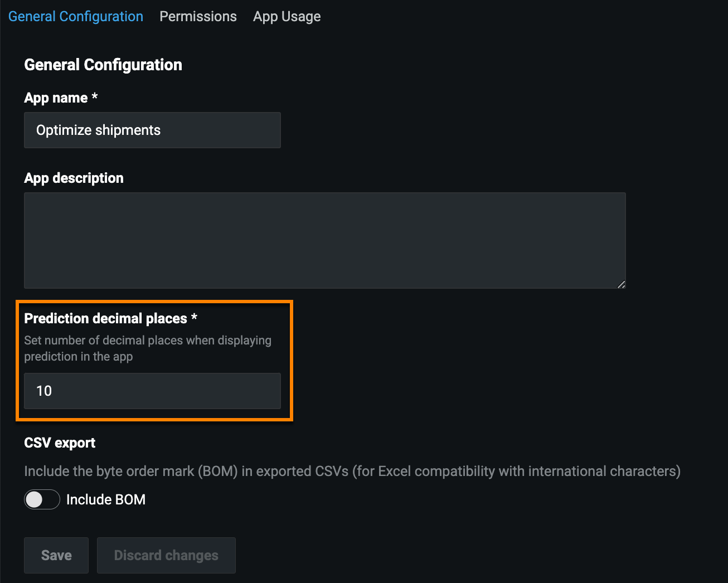Screen dimensions: 728x583
Task: Focus the Prediction decimal places field
Action: (x=152, y=391)
